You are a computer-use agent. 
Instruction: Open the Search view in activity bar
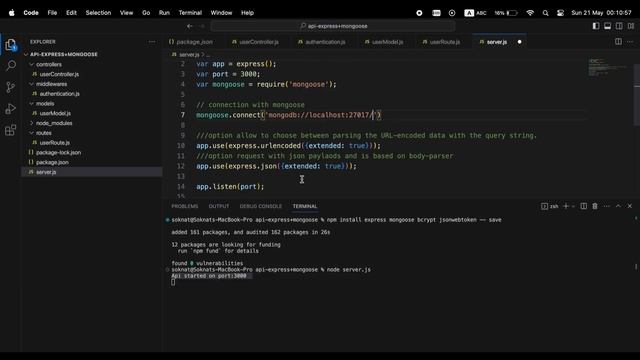tap(11, 66)
